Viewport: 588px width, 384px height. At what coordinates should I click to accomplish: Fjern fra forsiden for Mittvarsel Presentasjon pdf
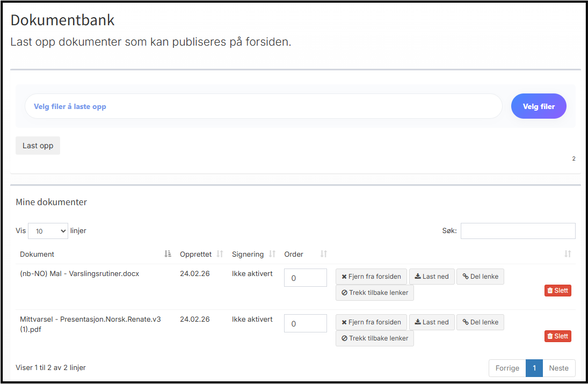point(371,322)
